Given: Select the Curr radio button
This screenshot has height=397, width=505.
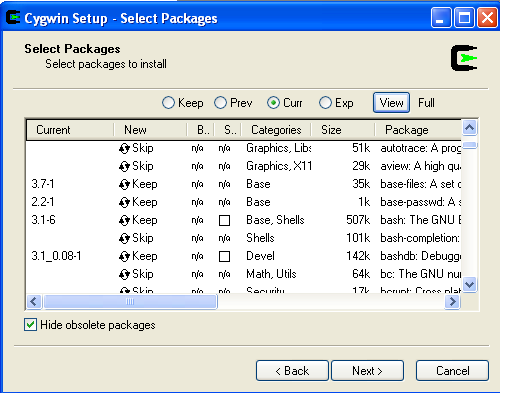Looking at the screenshot, I should pos(273,103).
